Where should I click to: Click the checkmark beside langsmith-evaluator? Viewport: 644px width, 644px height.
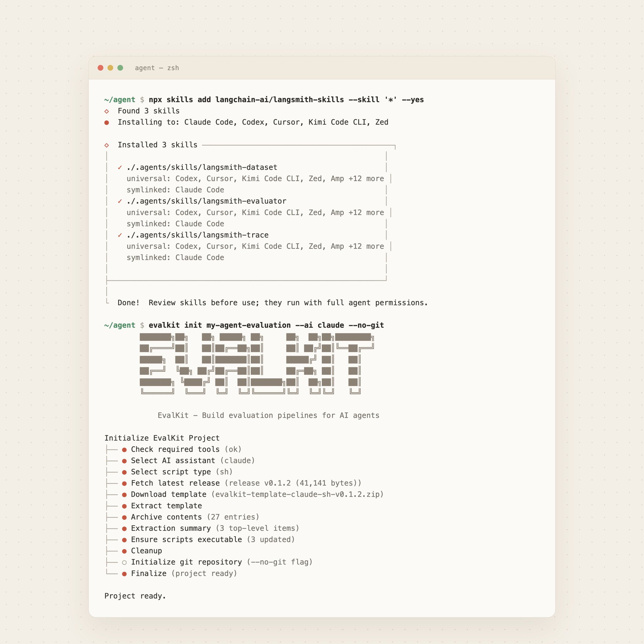[x=120, y=201]
